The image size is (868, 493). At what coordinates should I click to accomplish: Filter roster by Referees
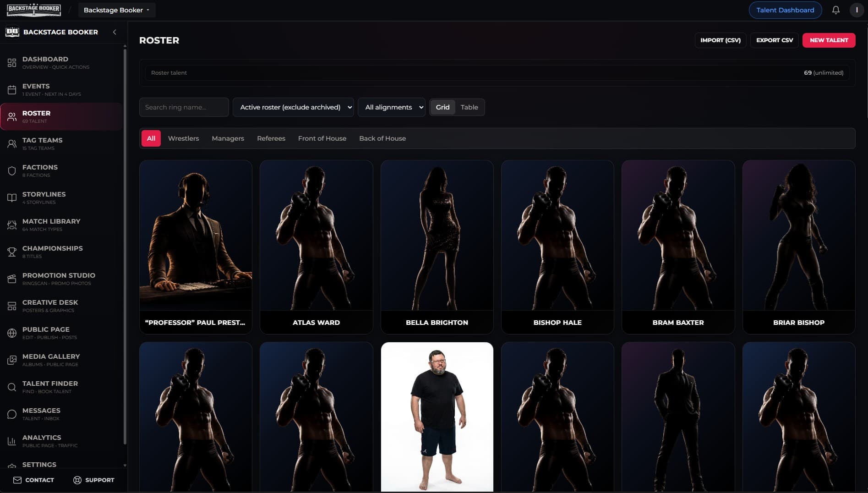coord(271,138)
